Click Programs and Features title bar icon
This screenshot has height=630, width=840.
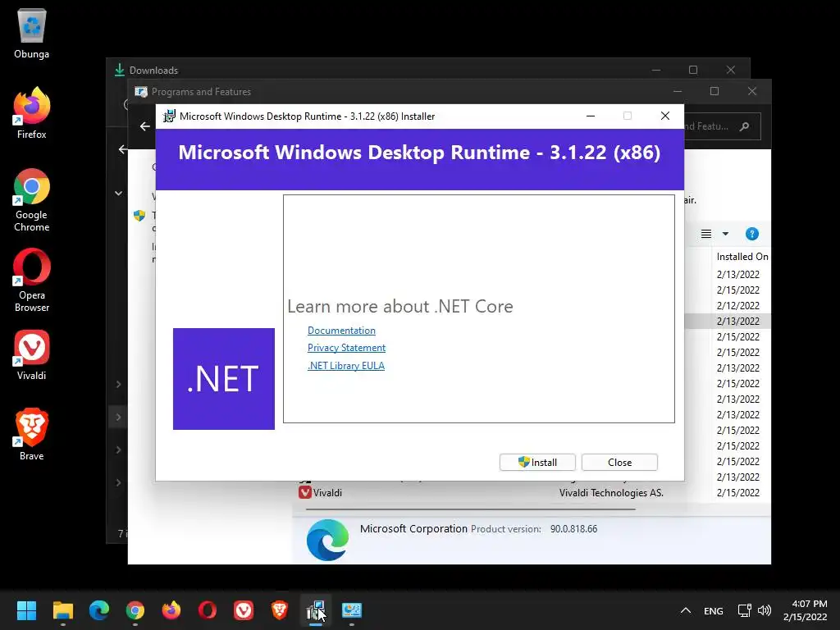[141, 92]
